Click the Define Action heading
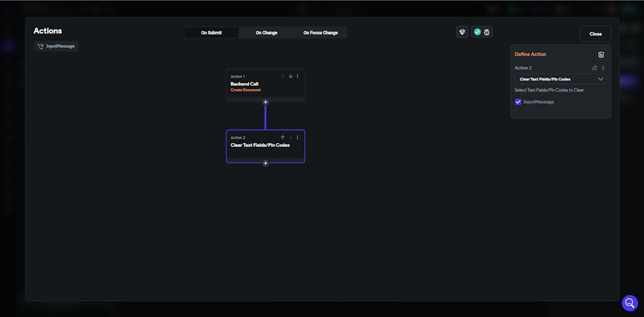Image resolution: width=644 pixels, height=317 pixels. point(530,54)
